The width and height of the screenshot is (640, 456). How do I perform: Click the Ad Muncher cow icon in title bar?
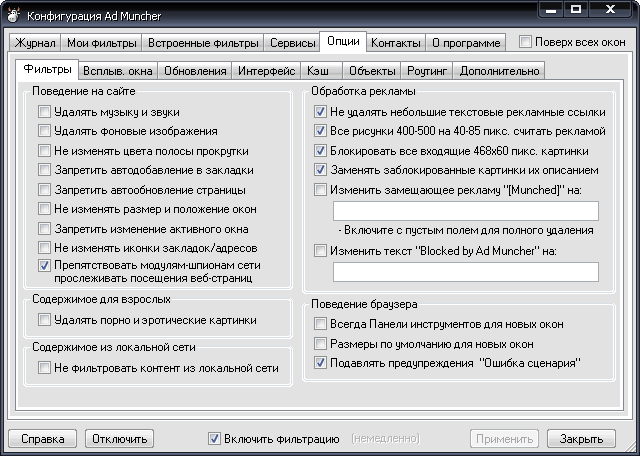(x=13, y=16)
